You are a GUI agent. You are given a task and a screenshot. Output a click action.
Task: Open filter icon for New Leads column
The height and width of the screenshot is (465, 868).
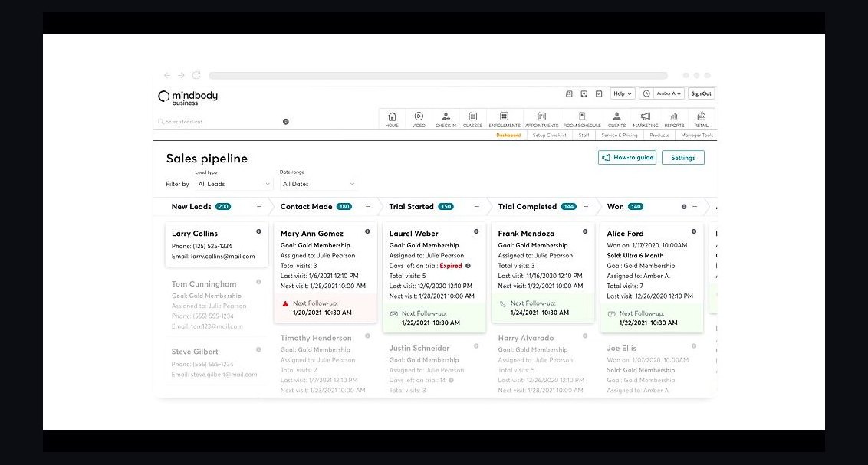[x=259, y=206]
